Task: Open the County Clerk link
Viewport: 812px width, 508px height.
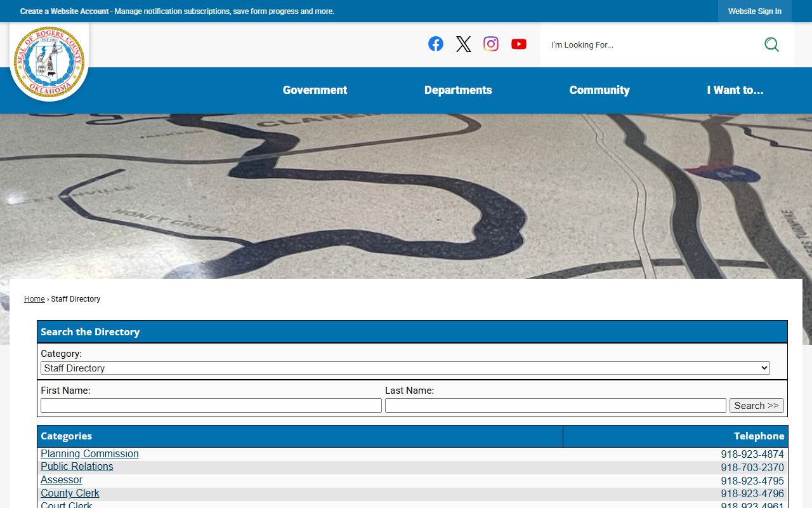Action: 70,493
